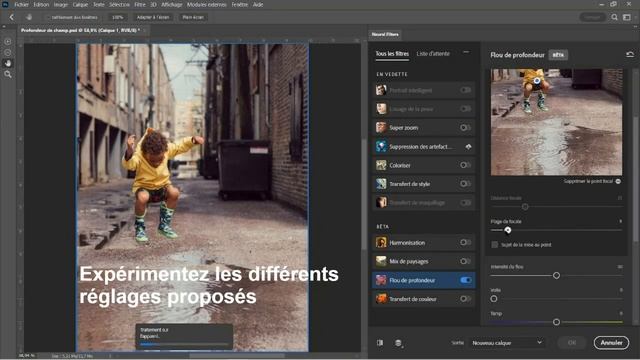
Task: Toggle the before/after preview icon at bottom
Action: (380, 343)
